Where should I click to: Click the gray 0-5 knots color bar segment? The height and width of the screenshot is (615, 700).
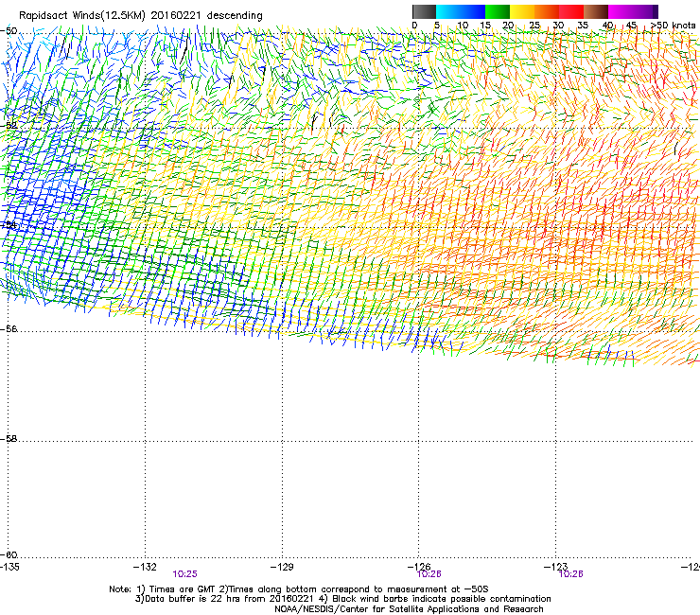(x=424, y=11)
